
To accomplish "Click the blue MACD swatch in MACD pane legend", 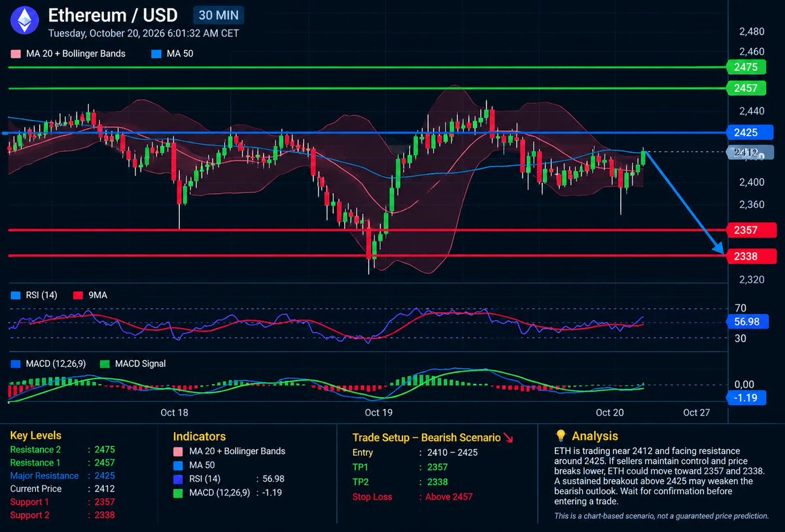I will tap(15, 363).
